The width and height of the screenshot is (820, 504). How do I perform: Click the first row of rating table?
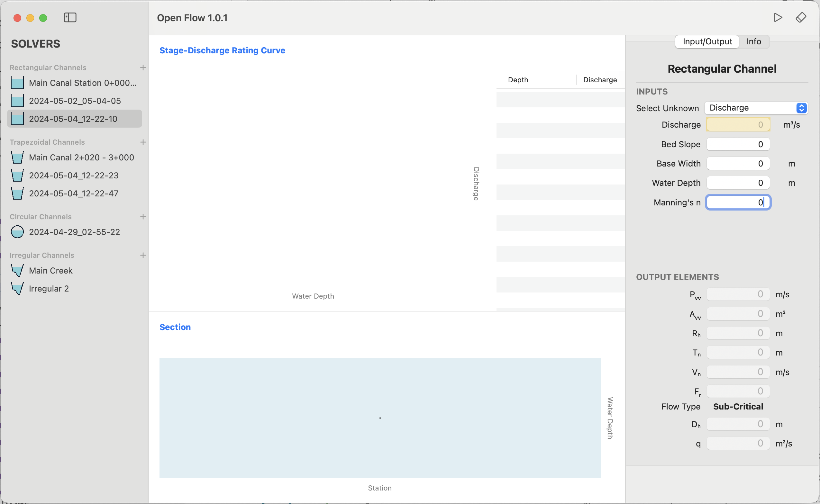tap(560, 100)
